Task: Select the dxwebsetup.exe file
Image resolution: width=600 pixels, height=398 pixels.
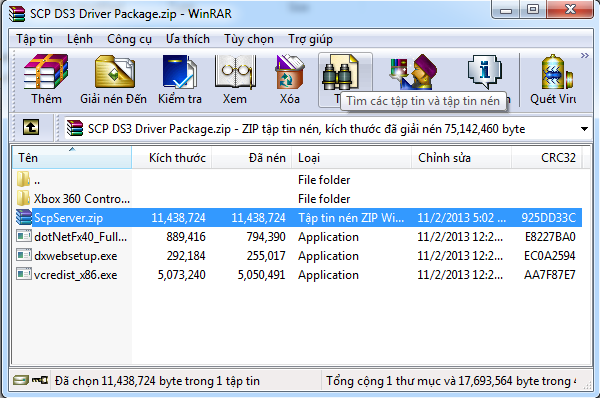Action: coord(298,256)
